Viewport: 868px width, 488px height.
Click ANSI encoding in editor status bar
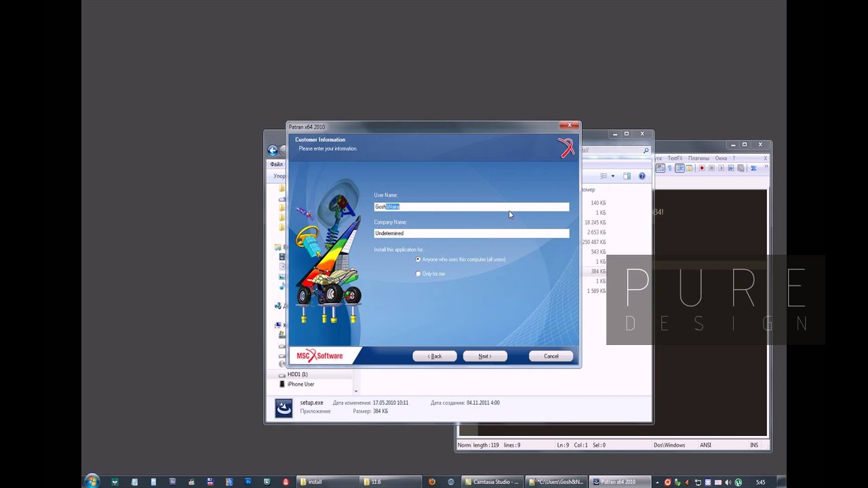click(705, 445)
